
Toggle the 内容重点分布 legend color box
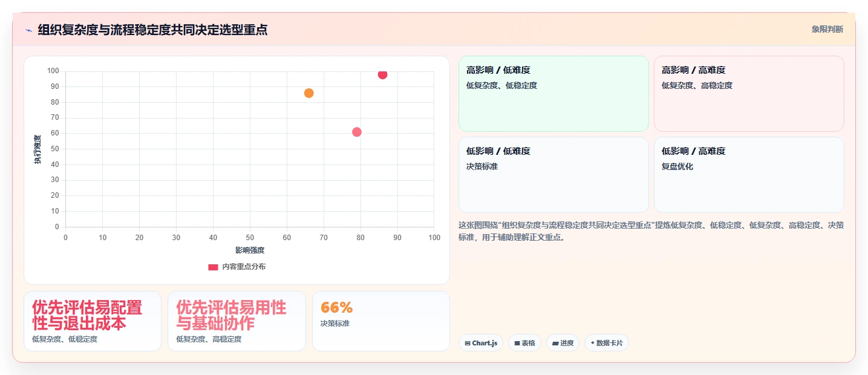coord(213,267)
